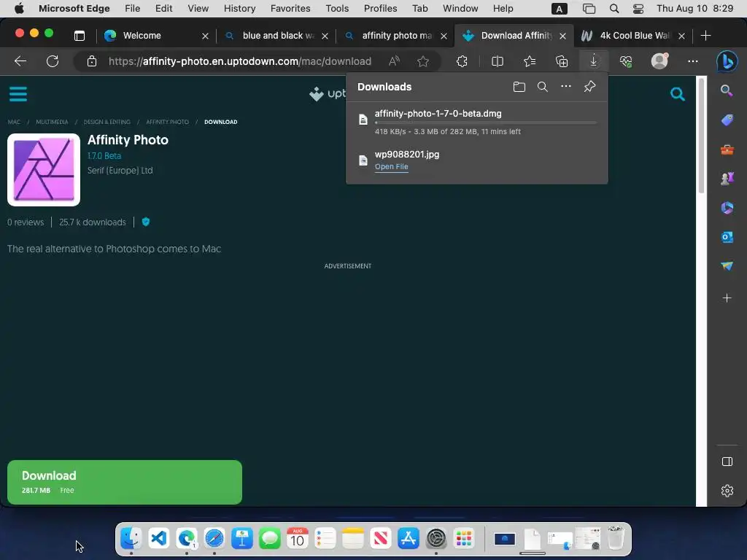This screenshot has width=747, height=560.
Task: Search downloads via magnifier in Downloads panel
Action: point(543,87)
